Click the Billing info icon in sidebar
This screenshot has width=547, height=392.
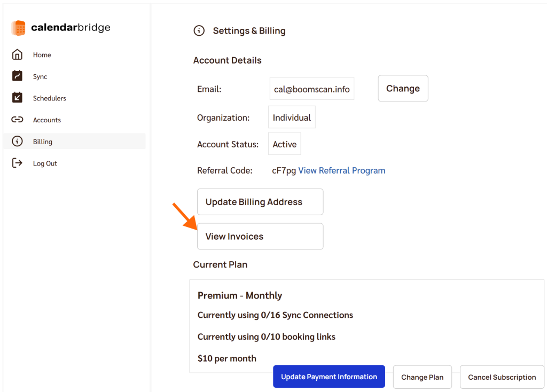pyautogui.click(x=17, y=141)
